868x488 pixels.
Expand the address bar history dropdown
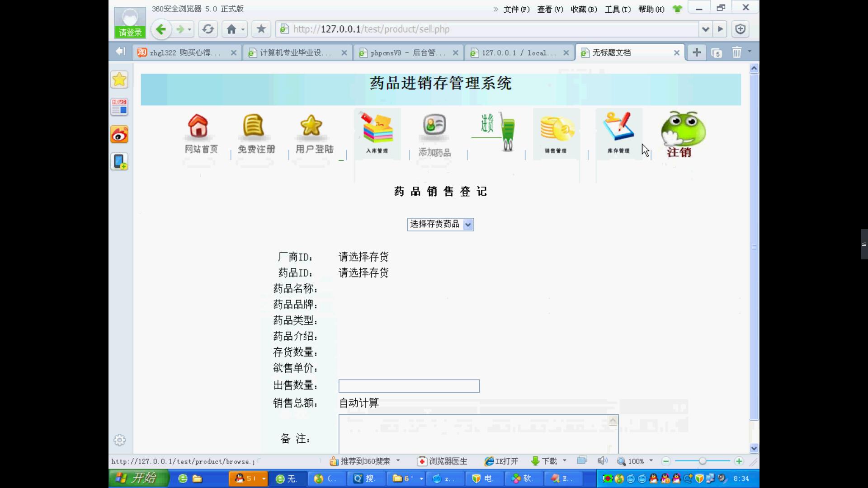pyautogui.click(x=705, y=29)
